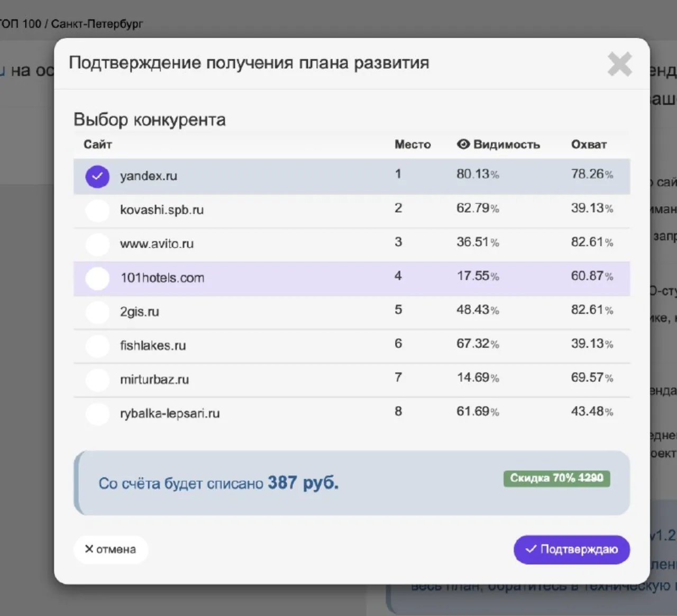The image size is (677, 616).
Task: Click the www.avito.ru site name
Action: (x=157, y=244)
